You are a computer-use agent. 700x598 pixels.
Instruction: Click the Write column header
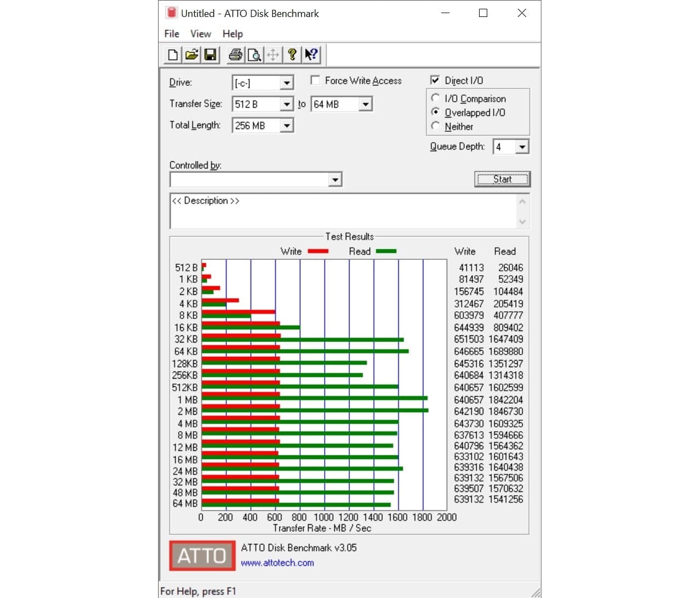point(465,251)
